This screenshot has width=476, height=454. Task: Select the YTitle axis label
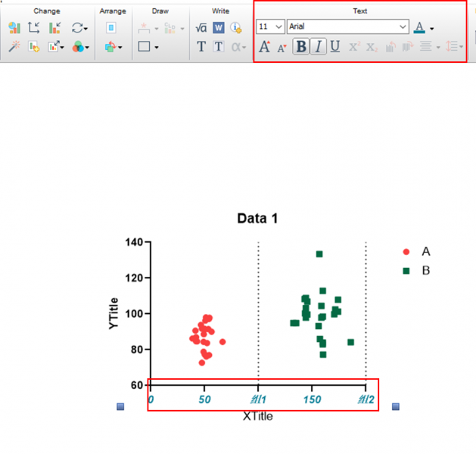coord(113,313)
